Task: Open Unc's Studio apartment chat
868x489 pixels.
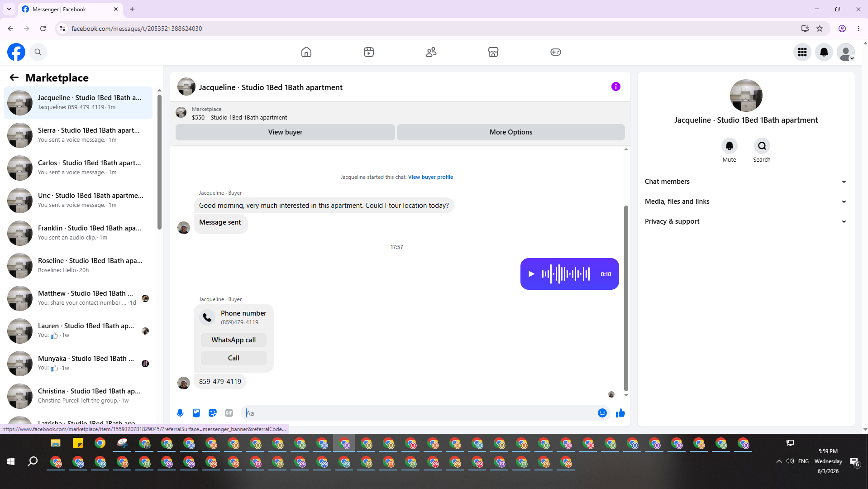Action: [x=78, y=200]
